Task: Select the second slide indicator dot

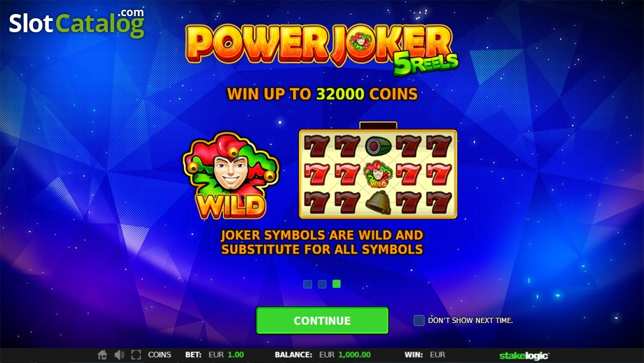Action: pos(323,284)
